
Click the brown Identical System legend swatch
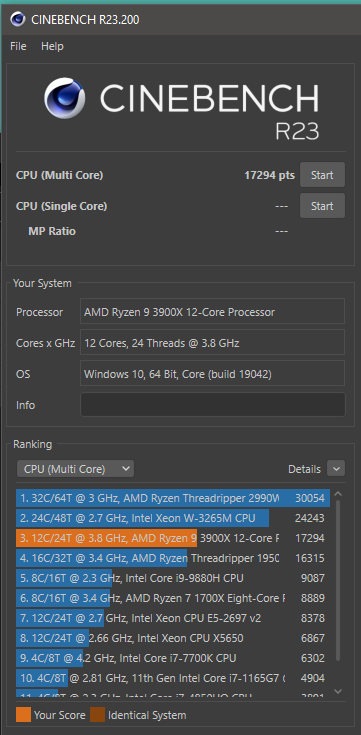pyautogui.click(x=98, y=715)
